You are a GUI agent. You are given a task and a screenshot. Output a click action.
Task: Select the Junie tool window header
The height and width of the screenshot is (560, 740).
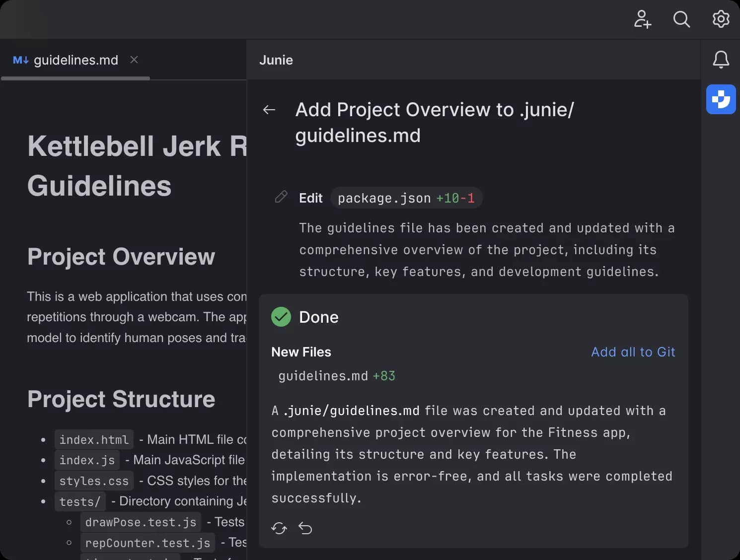pos(276,60)
